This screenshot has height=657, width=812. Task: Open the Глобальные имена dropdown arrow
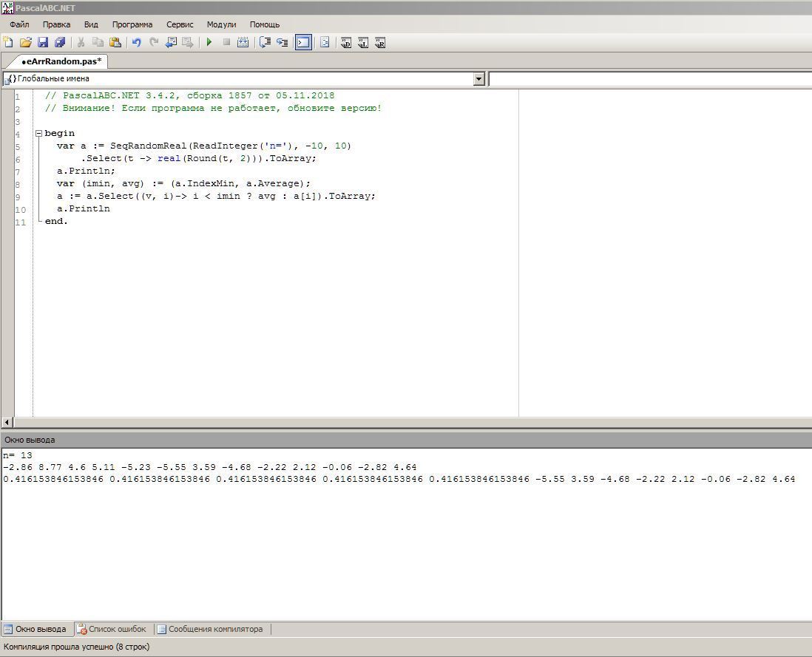pyautogui.click(x=478, y=79)
